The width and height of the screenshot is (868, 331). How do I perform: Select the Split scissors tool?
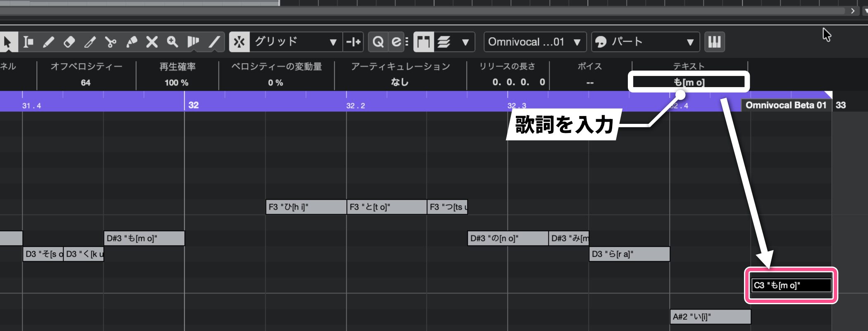pos(110,42)
